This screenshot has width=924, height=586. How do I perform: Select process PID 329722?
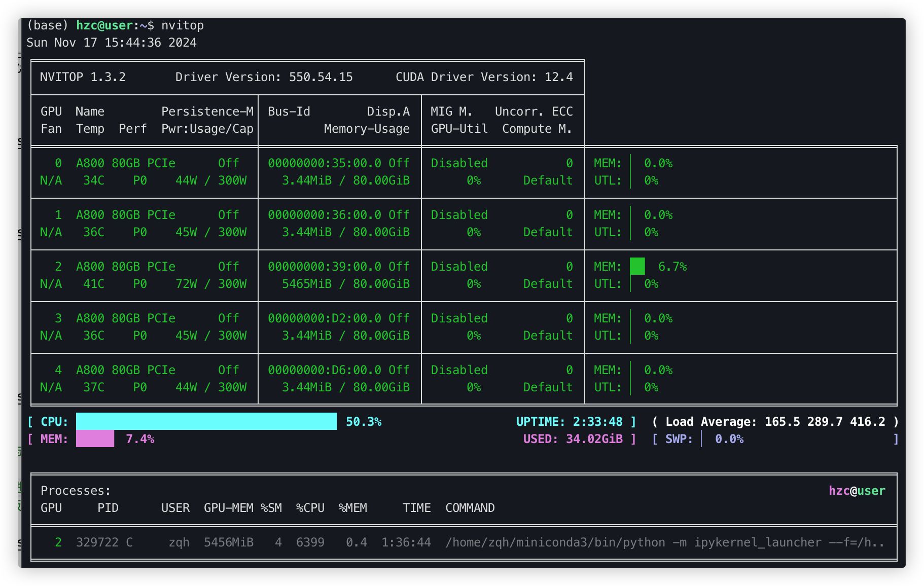click(x=97, y=542)
